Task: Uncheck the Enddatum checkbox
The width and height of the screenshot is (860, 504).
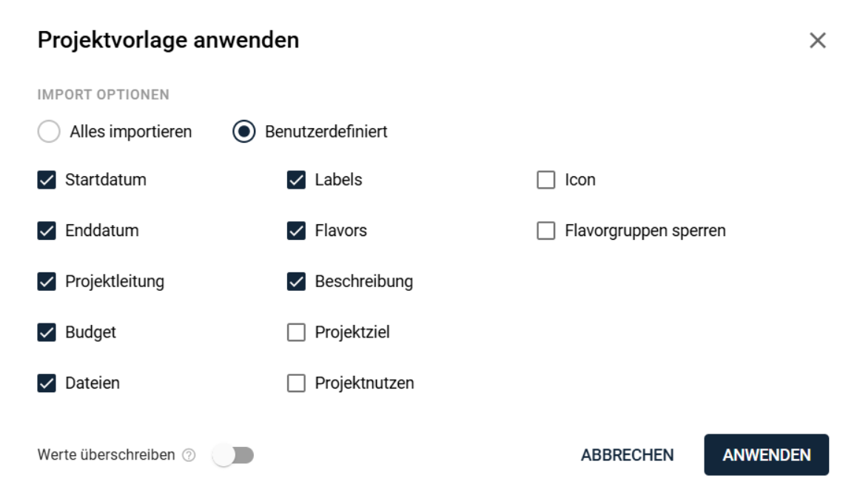Action: pyautogui.click(x=47, y=231)
